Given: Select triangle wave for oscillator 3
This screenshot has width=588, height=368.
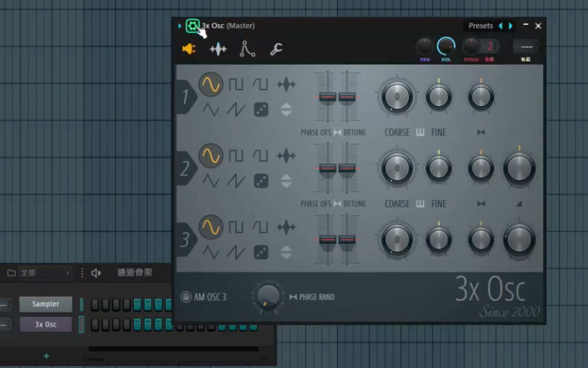Looking at the screenshot, I should 211,252.
